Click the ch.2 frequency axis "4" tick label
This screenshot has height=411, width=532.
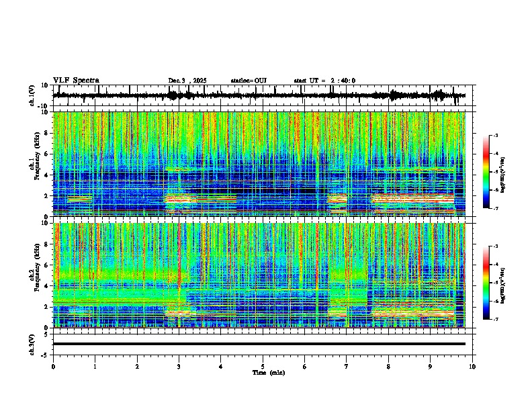tap(47, 286)
